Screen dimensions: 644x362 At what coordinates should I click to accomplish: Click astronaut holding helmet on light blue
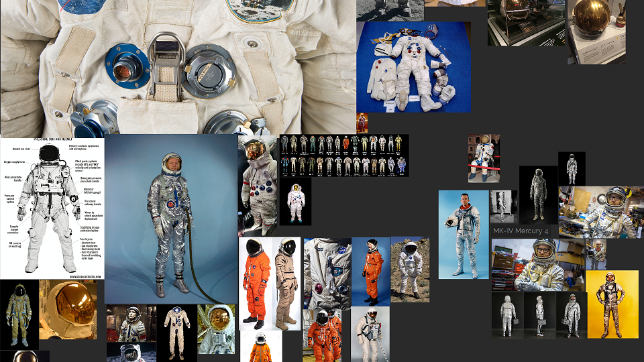pyautogui.click(x=464, y=235)
